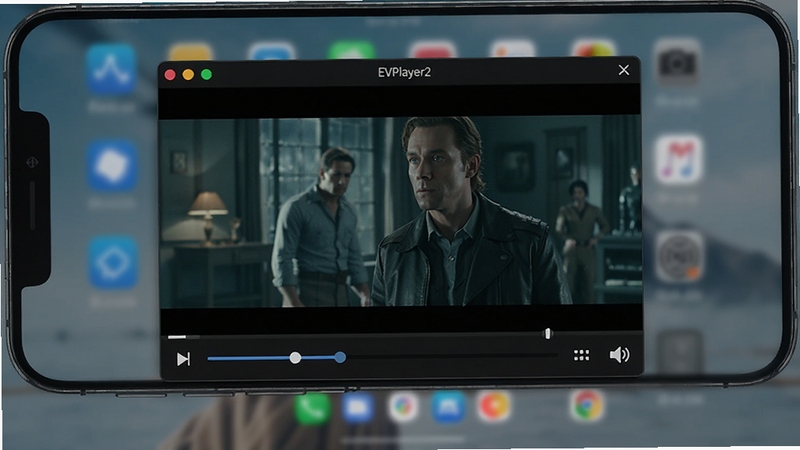Open the App Store icon on home screen
Image resolution: width=800 pixels, height=450 pixels.
[111, 69]
